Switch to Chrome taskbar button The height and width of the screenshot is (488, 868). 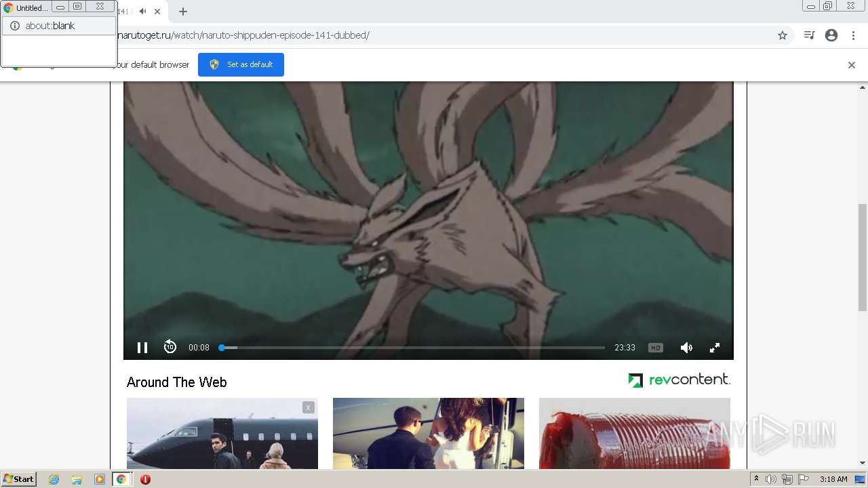(x=121, y=479)
